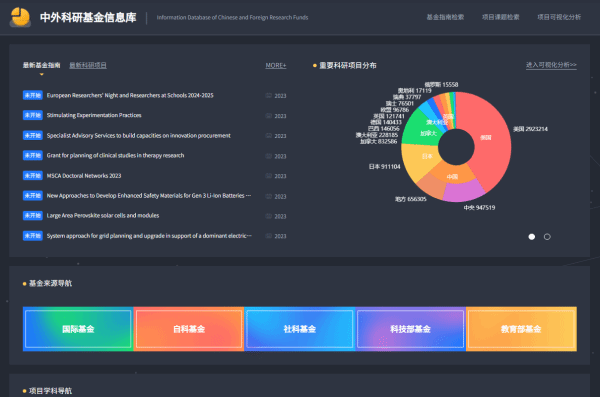This screenshot has width=600, height=397.
Task: Open the 教育部基金 orange tile
Action: (x=521, y=329)
